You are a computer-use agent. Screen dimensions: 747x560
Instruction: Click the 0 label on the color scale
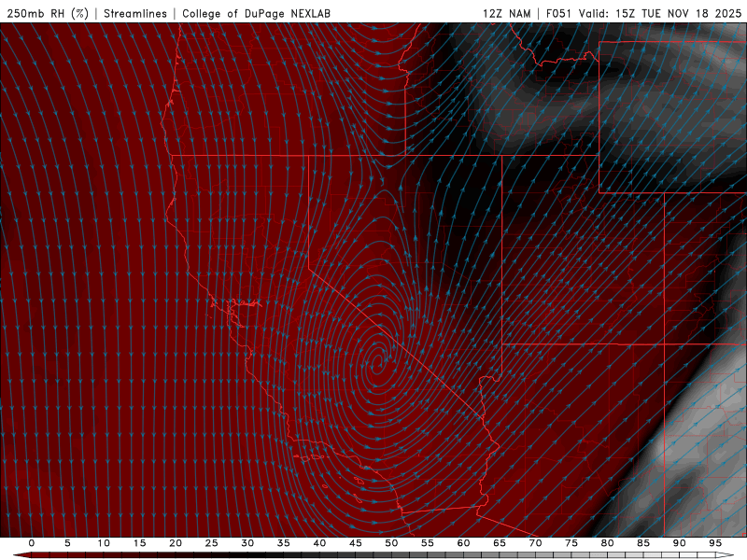(x=32, y=543)
